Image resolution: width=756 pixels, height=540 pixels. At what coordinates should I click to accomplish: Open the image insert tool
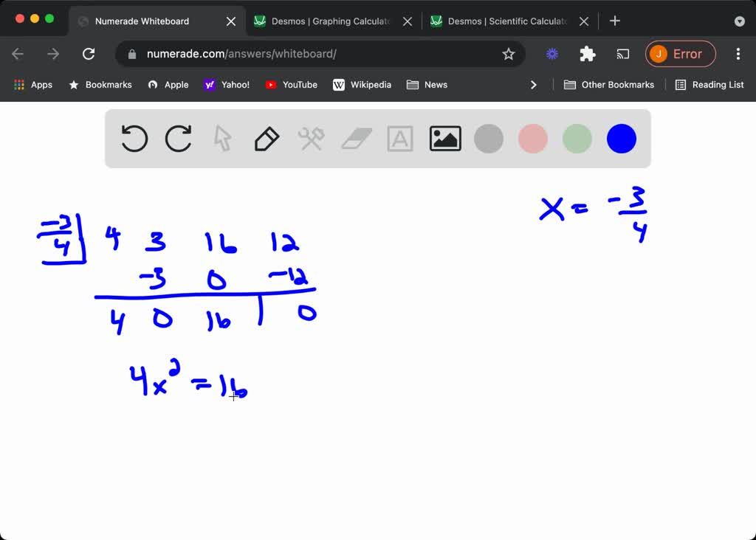444,138
